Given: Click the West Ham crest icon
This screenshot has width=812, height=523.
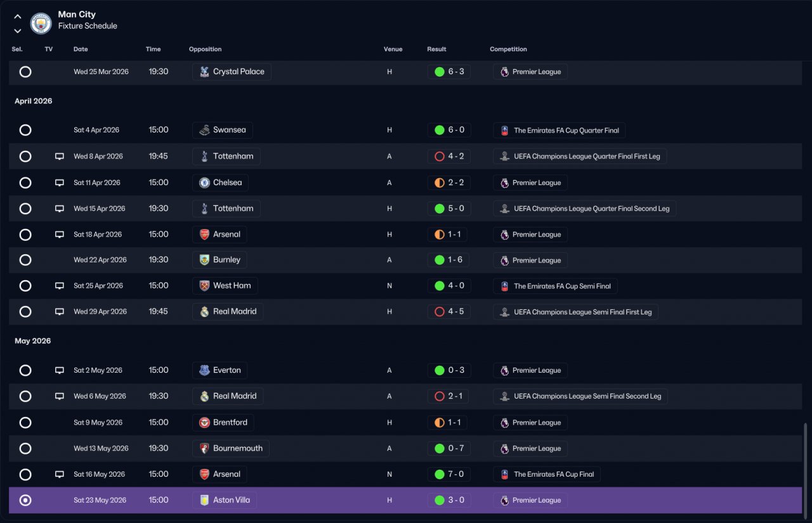Looking at the screenshot, I should (x=204, y=286).
